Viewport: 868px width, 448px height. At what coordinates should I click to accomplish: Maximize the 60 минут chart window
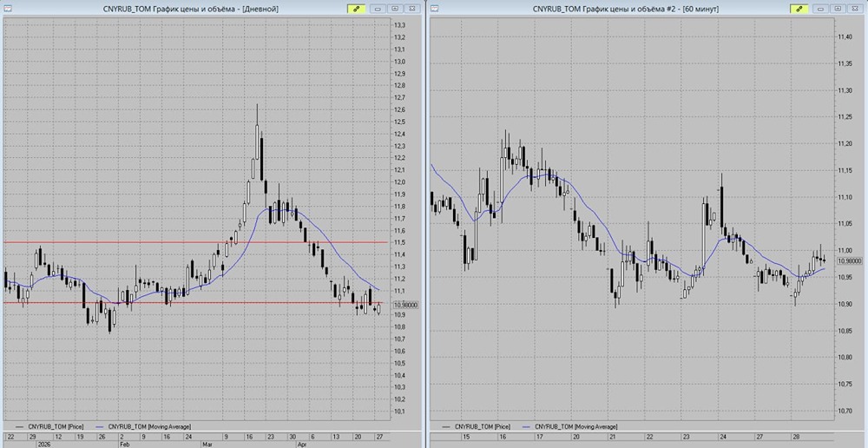[x=838, y=9]
